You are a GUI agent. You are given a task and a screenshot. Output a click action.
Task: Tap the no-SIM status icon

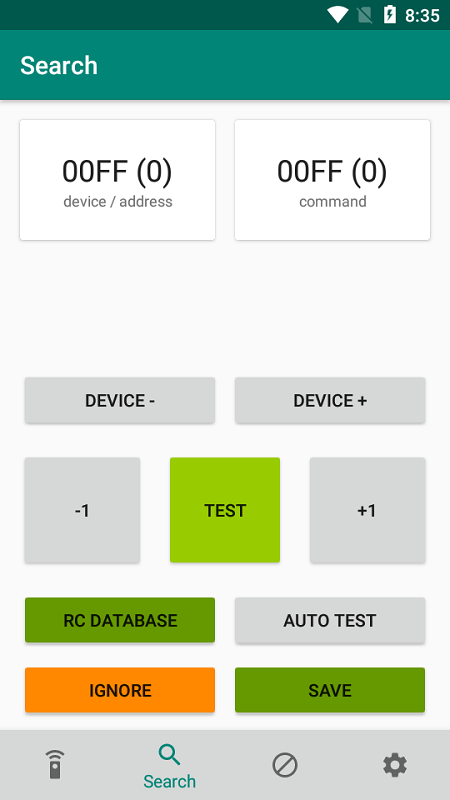[365, 15]
